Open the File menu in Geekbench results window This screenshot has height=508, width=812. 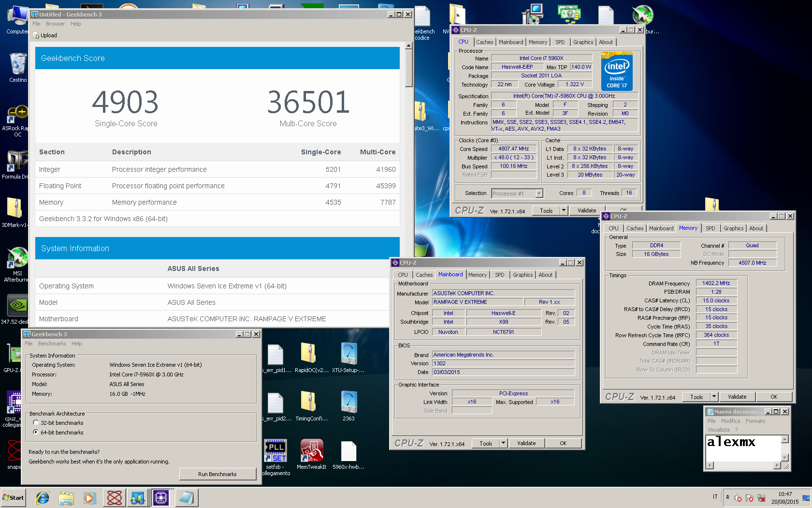click(36, 24)
